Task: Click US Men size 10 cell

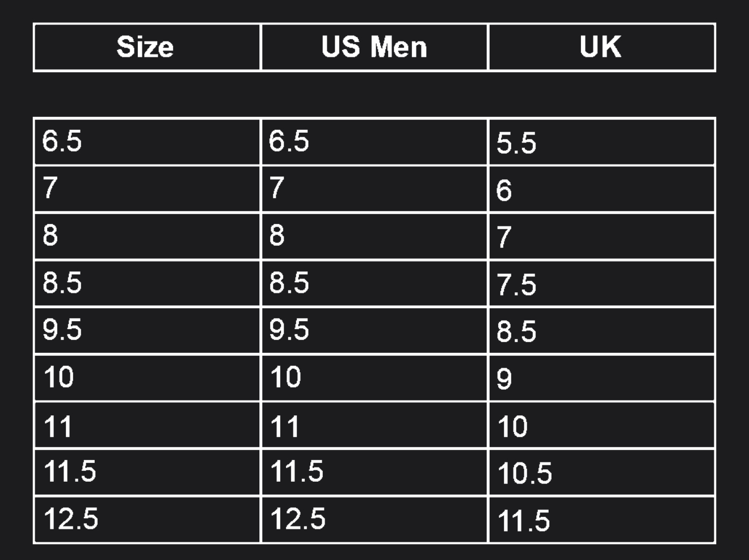Action: pyautogui.click(x=374, y=377)
